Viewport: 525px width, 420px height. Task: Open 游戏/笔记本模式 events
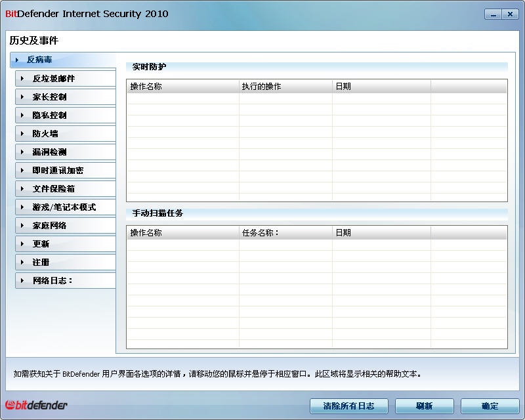(x=66, y=207)
